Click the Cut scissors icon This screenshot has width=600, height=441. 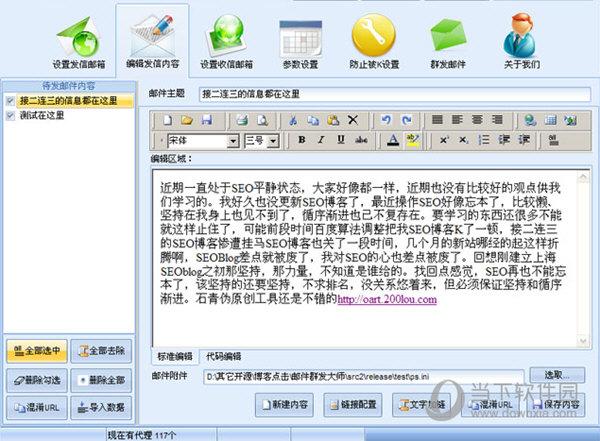[x=293, y=120]
